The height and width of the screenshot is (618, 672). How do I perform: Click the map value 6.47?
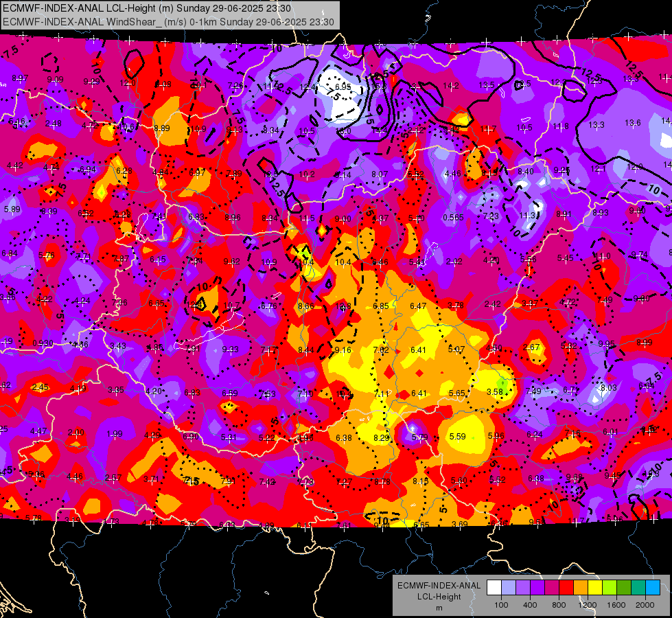point(418,306)
